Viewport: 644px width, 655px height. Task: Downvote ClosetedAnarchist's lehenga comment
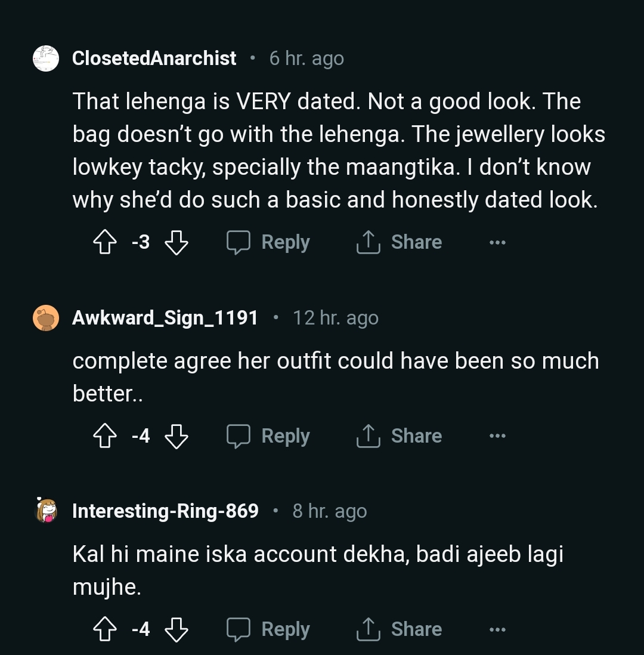(176, 243)
